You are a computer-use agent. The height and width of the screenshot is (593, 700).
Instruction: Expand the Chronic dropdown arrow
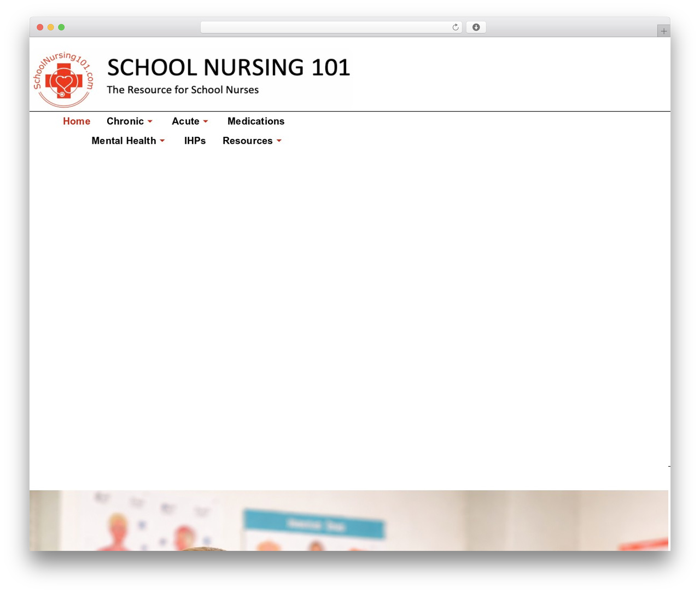click(x=150, y=121)
